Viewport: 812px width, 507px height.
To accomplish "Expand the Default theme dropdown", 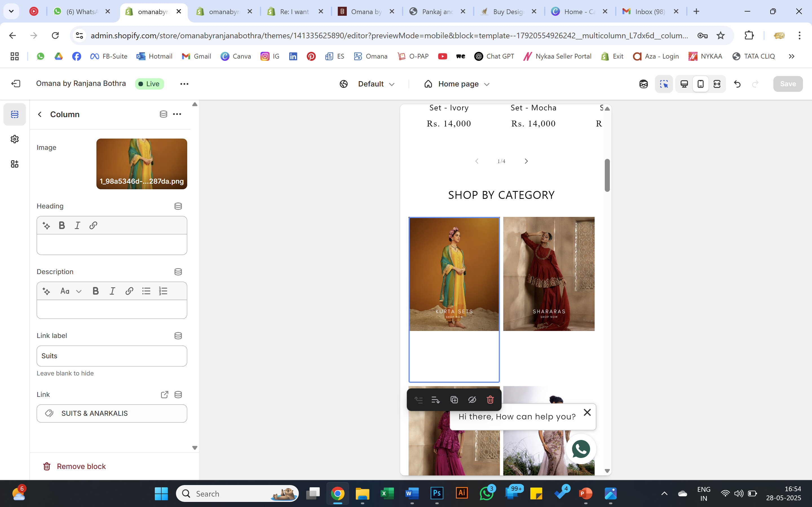I will 376,84.
